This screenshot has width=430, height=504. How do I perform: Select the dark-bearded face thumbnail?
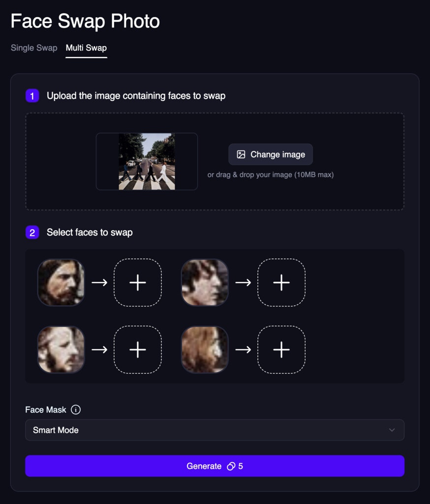[61, 283]
